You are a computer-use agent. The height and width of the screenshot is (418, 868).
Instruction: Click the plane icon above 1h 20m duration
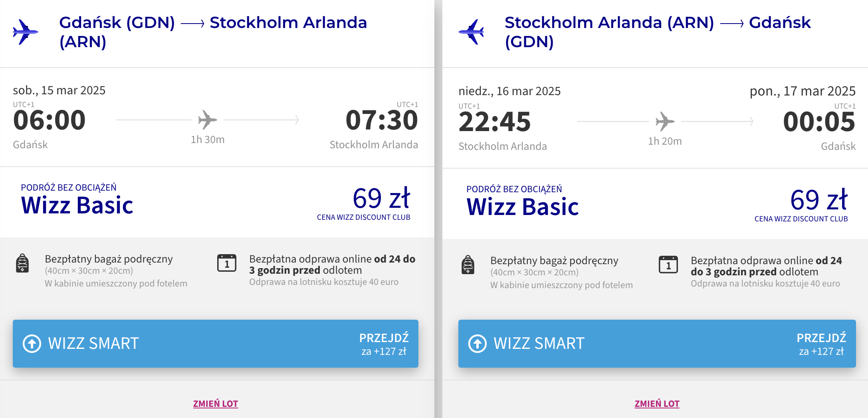(x=665, y=121)
